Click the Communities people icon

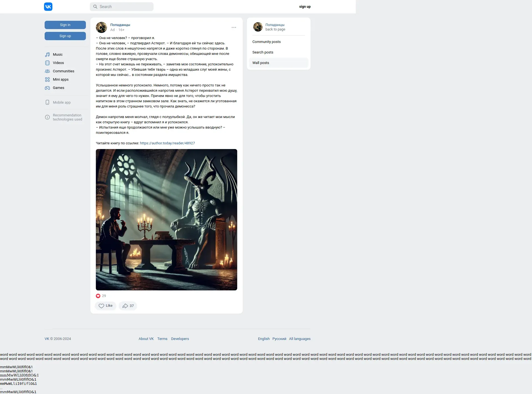47,71
